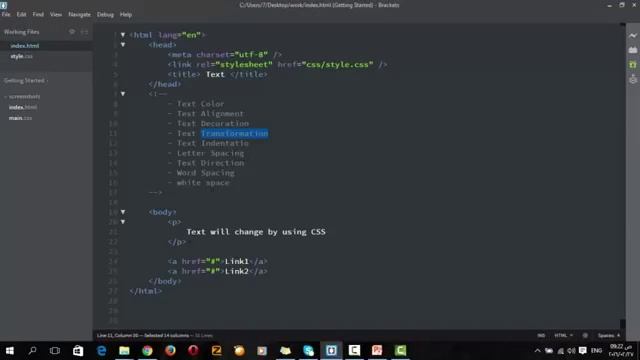Viewport: 640px width, 360px height.
Task: Open Microsoft Edge from the taskbar
Action: 101,351
